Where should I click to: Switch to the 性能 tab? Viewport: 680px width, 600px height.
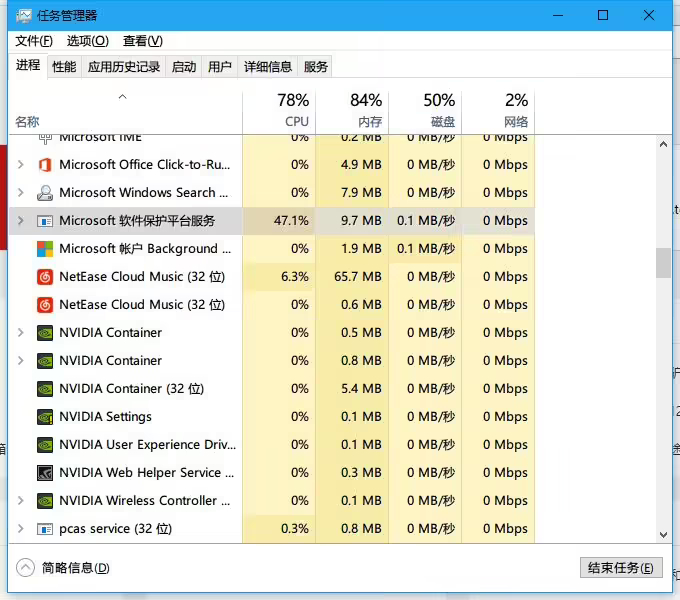point(64,67)
